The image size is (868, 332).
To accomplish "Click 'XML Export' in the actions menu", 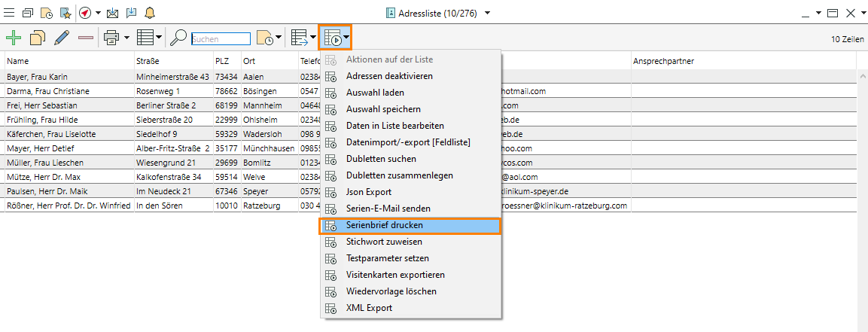I will click(x=369, y=308).
